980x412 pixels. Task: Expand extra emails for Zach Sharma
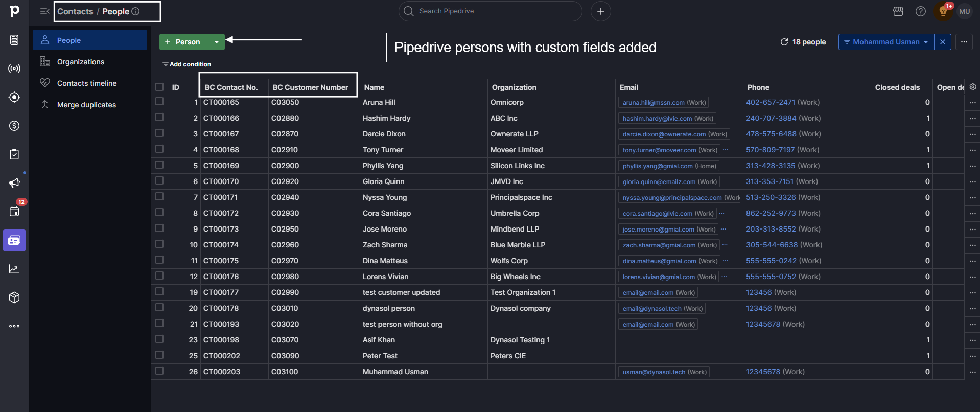[725, 245]
